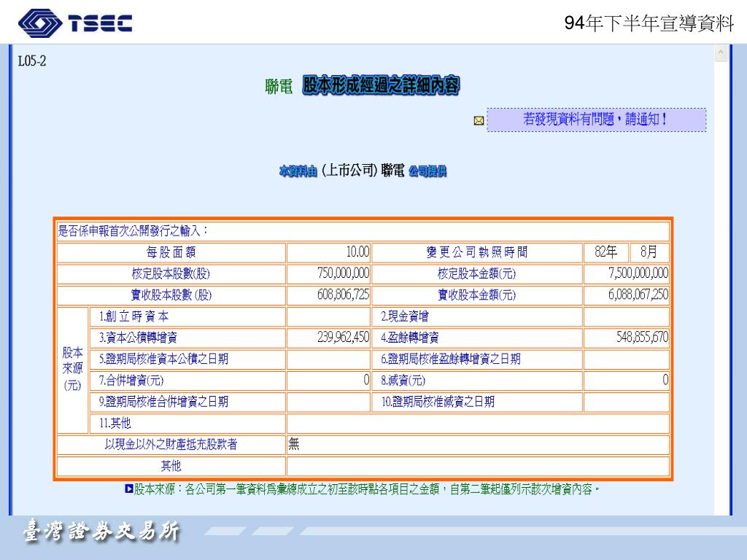Click the '7.合併增資(元)' label
Screen dimensions: 747x560
[x=131, y=381]
